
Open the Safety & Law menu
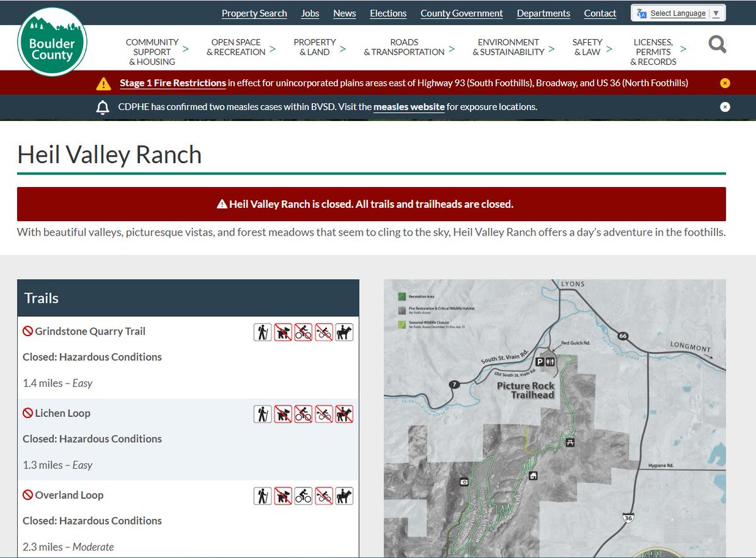coord(587,47)
